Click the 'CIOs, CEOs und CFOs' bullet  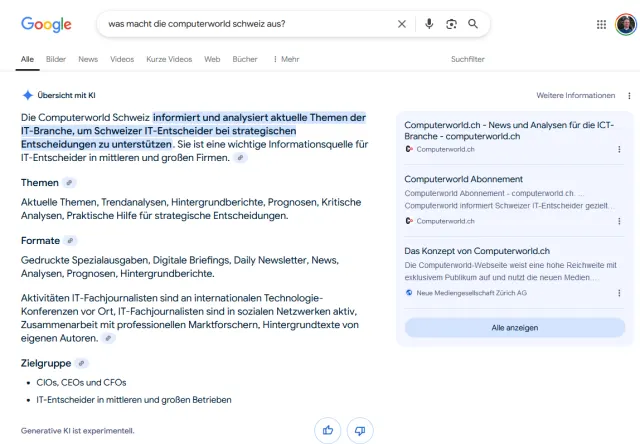[81, 383]
